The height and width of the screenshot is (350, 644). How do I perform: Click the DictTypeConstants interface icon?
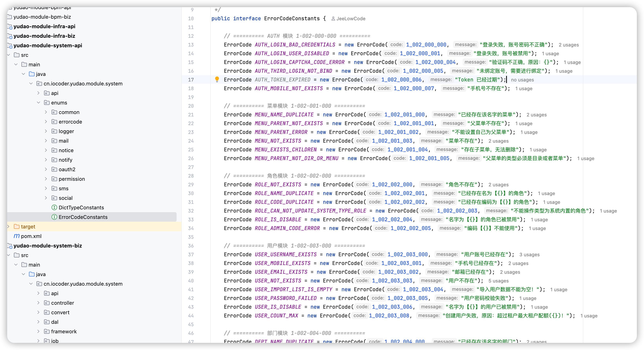(x=54, y=208)
